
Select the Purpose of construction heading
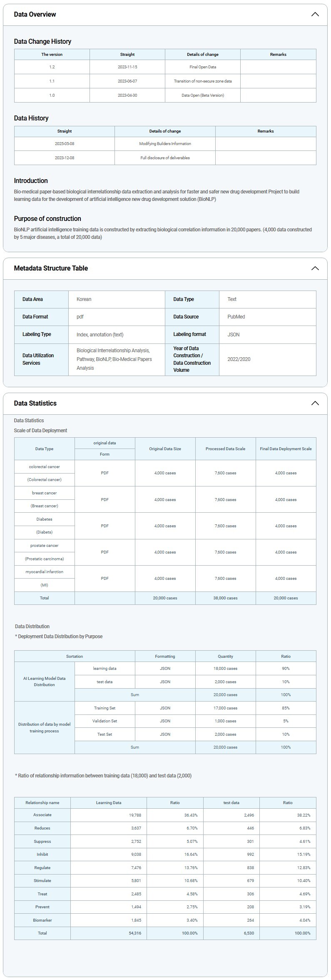pyautogui.click(x=47, y=218)
